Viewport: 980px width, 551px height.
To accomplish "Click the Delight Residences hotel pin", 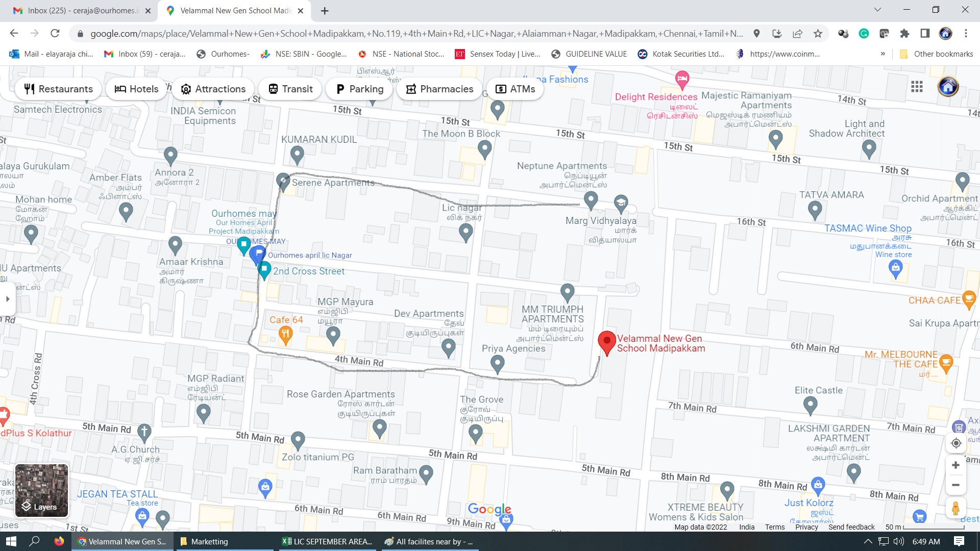I will (682, 79).
